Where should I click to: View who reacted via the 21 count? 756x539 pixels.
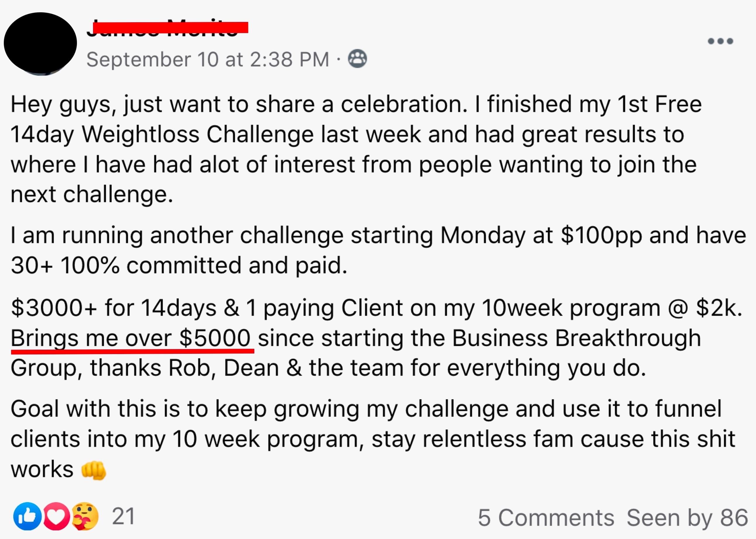pos(123,517)
